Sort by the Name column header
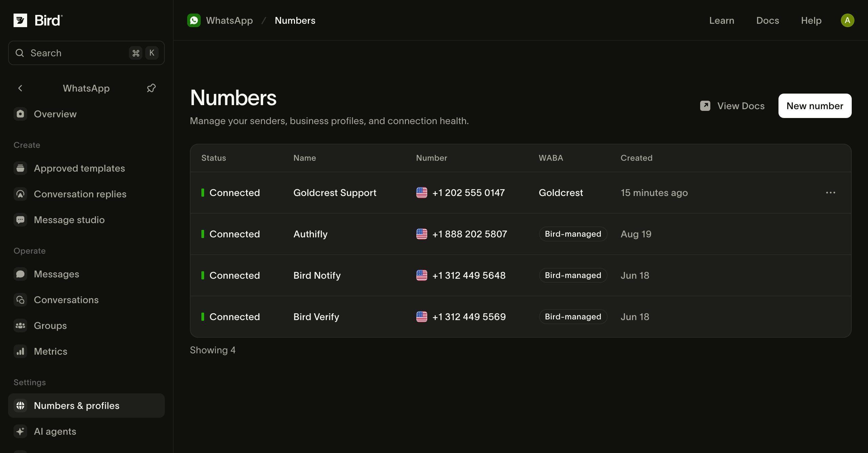This screenshot has width=868, height=453. [x=304, y=158]
